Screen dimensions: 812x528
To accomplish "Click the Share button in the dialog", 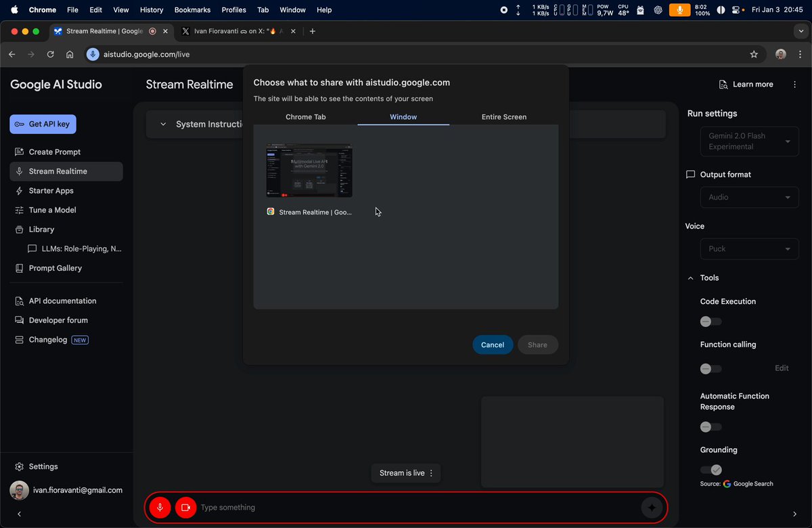I will coord(538,345).
